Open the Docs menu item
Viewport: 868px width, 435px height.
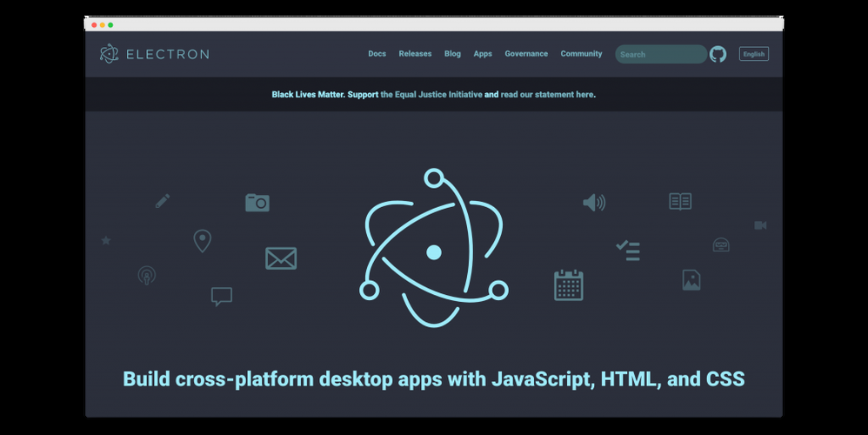pos(377,54)
